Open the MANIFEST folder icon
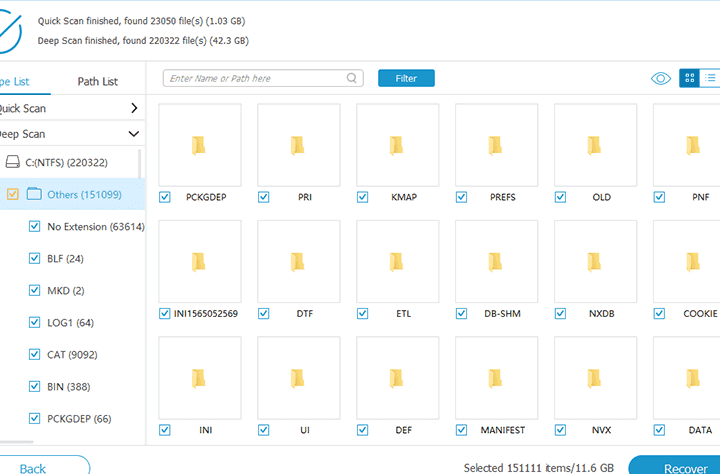This screenshot has width=720, height=474. click(x=496, y=379)
